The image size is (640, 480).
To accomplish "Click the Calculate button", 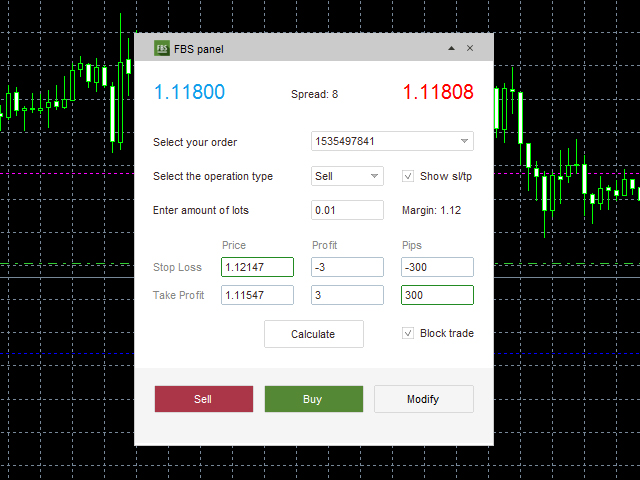I will pyautogui.click(x=313, y=334).
